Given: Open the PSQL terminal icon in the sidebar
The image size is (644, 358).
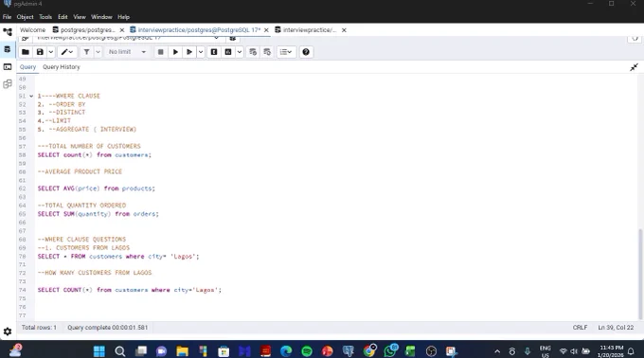Looking at the screenshot, I should point(8,66).
